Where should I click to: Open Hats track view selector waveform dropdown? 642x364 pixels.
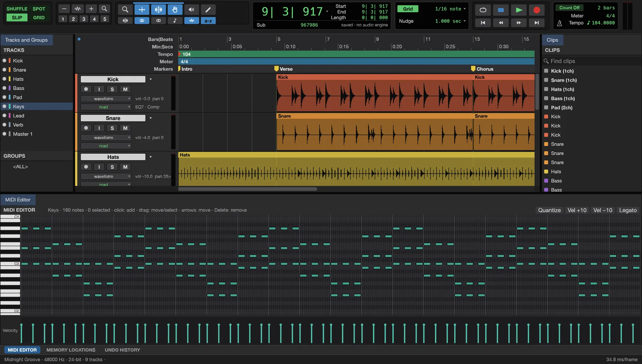pos(106,176)
